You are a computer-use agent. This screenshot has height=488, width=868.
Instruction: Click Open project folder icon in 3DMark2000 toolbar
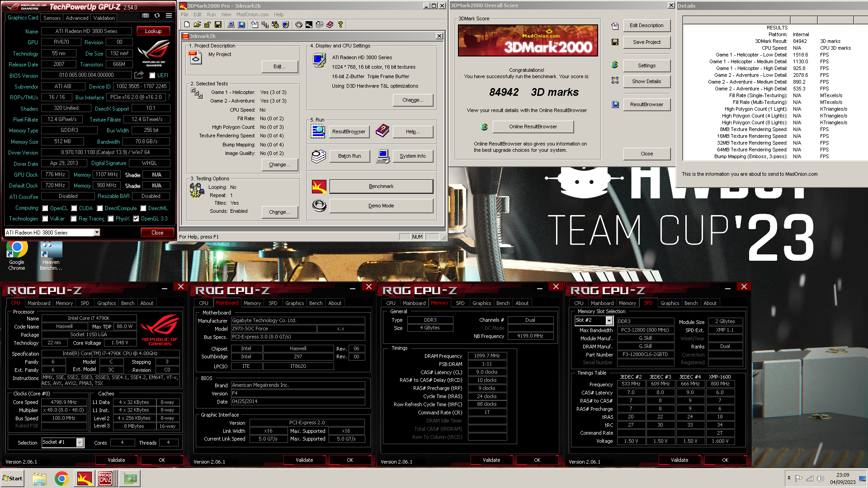click(197, 24)
